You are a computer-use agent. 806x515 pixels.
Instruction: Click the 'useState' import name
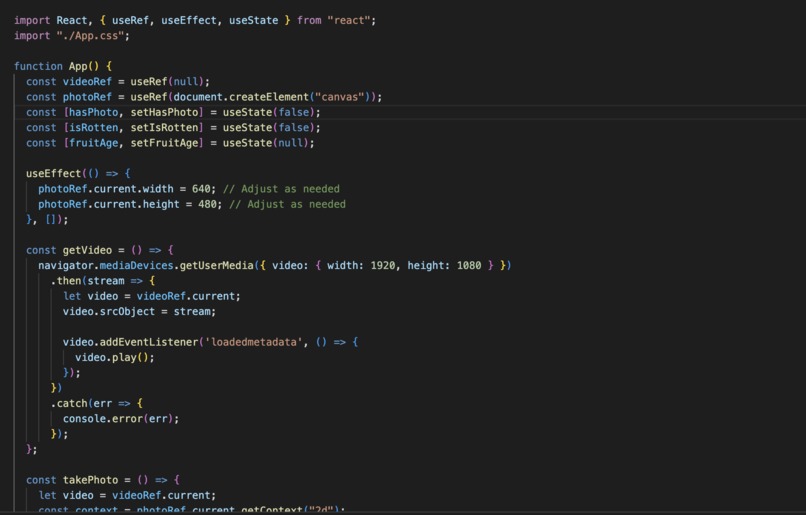tap(253, 21)
